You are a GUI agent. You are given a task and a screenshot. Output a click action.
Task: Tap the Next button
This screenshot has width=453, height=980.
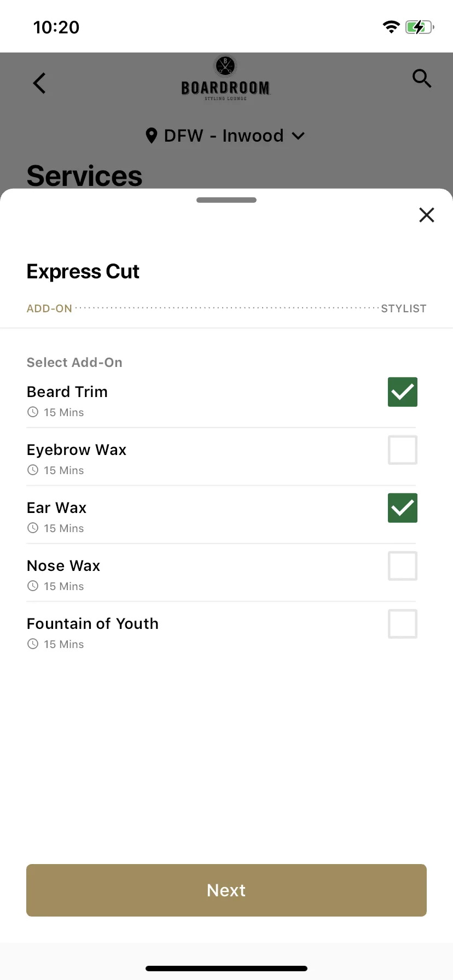coord(226,890)
